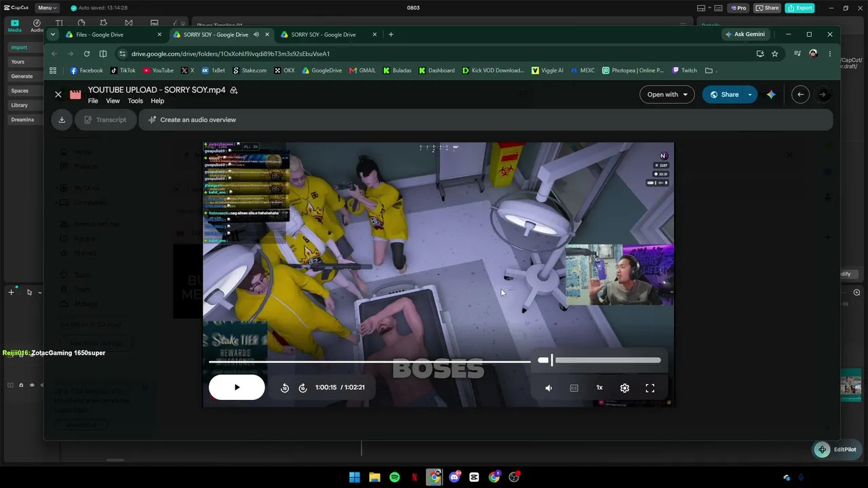Open Netflix from the taskbar
The height and width of the screenshot is (488, 868).
[x=414, y=477]
